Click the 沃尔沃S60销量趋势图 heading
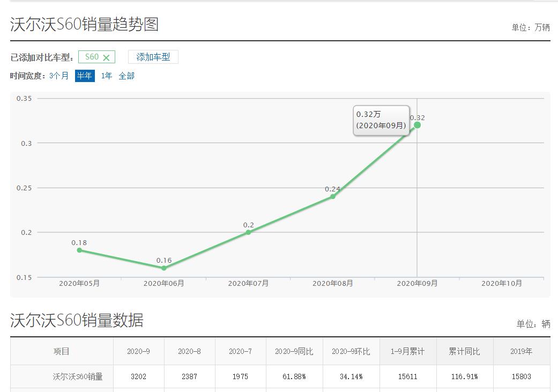 point(84,25)
